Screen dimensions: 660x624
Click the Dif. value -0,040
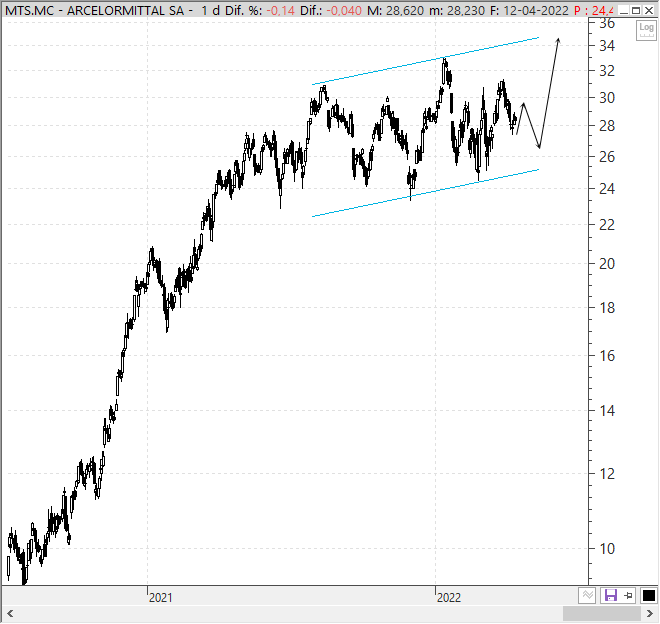tap(344, 10)
